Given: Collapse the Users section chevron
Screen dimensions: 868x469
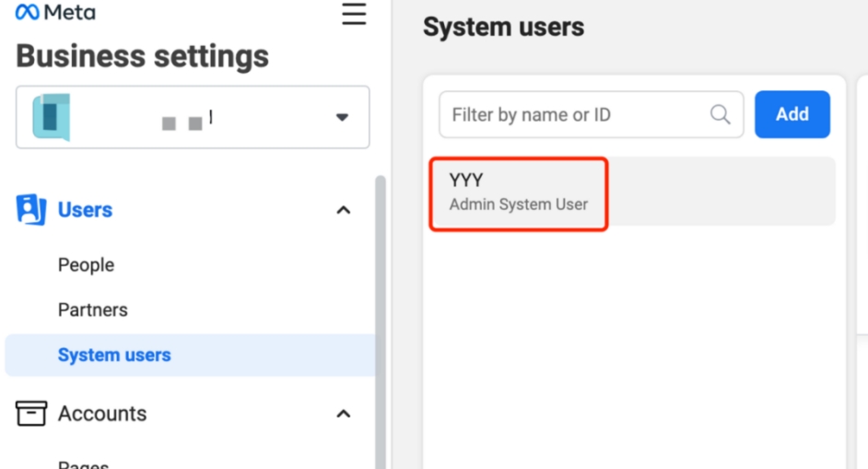Looking at the screenshot, I should [343, 210].
